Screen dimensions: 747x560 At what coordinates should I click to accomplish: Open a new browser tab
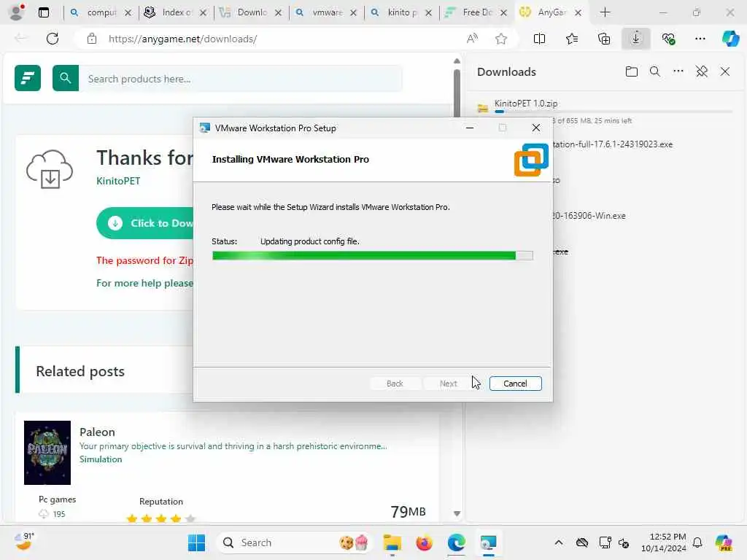tap(605, 12)
